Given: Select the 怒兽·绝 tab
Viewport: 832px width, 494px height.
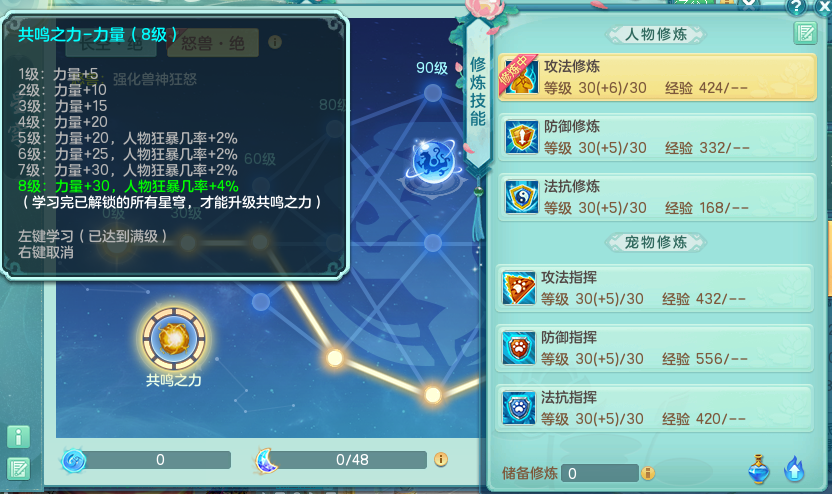Looking at the screenshot, I should point(213,42).
